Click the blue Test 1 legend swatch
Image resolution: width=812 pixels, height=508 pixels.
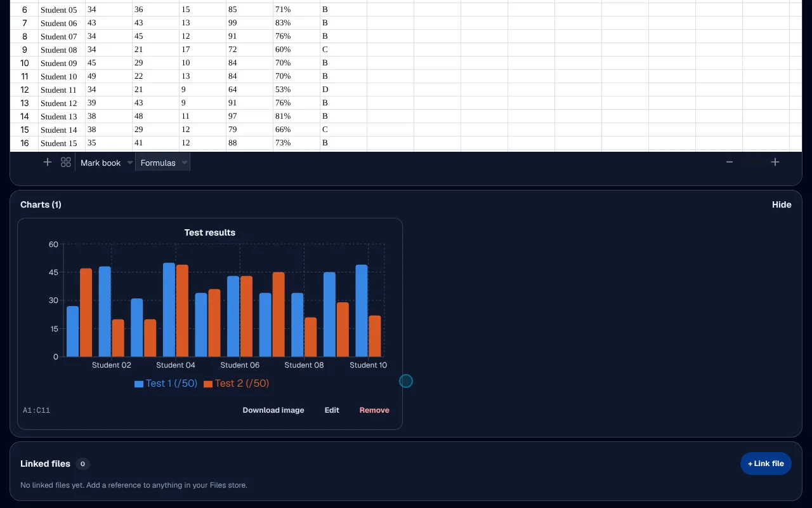(x=139, y=384)
